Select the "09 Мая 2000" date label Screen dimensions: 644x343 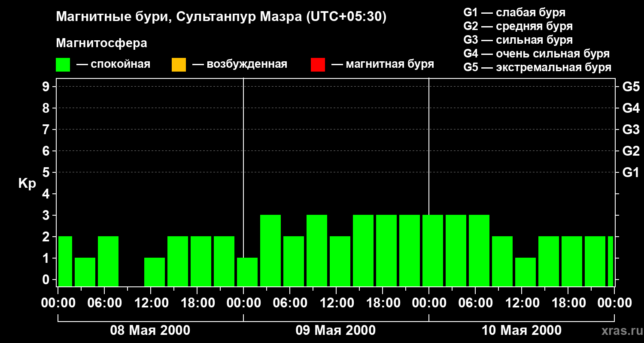click(x=336, y=330)
